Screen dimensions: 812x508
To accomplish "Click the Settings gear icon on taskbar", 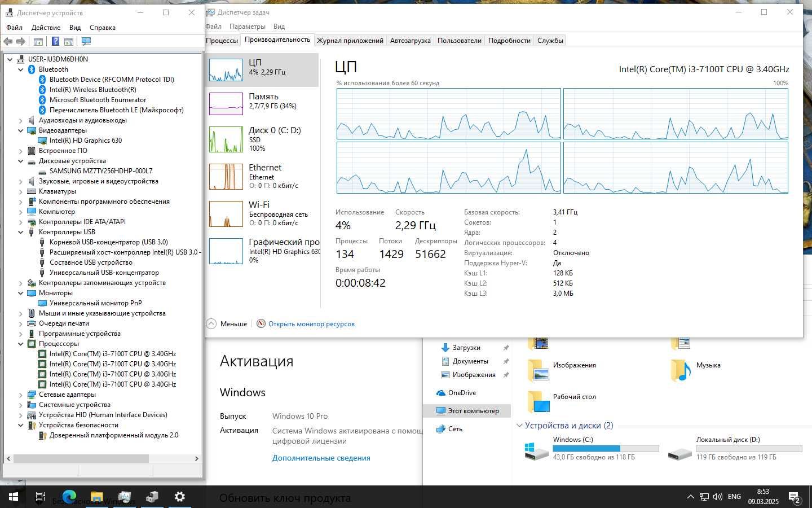I will click(179, 497).
